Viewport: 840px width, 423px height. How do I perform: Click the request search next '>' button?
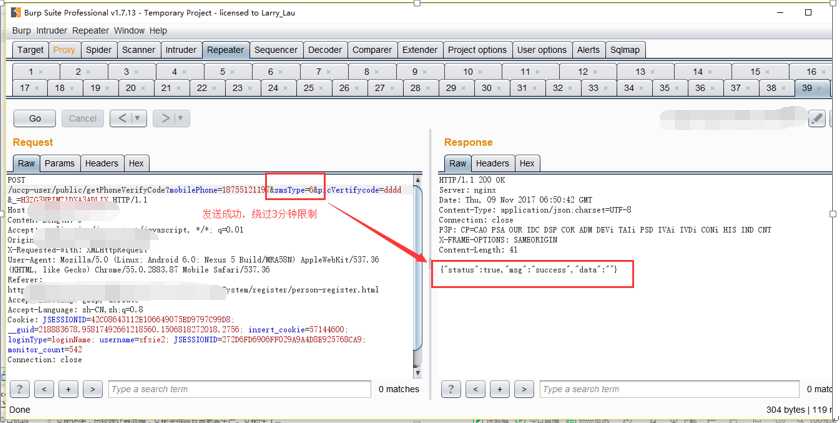pyautogui.click(x=93, y=389)
